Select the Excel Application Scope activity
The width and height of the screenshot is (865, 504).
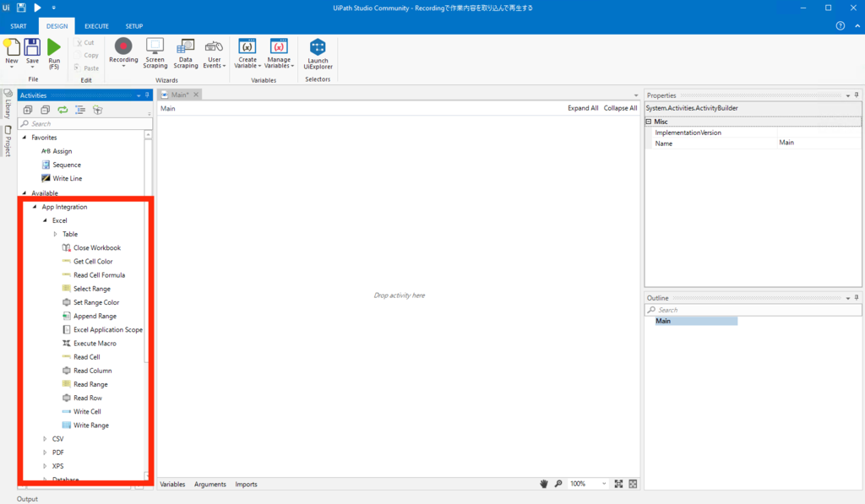coord(102,330)
